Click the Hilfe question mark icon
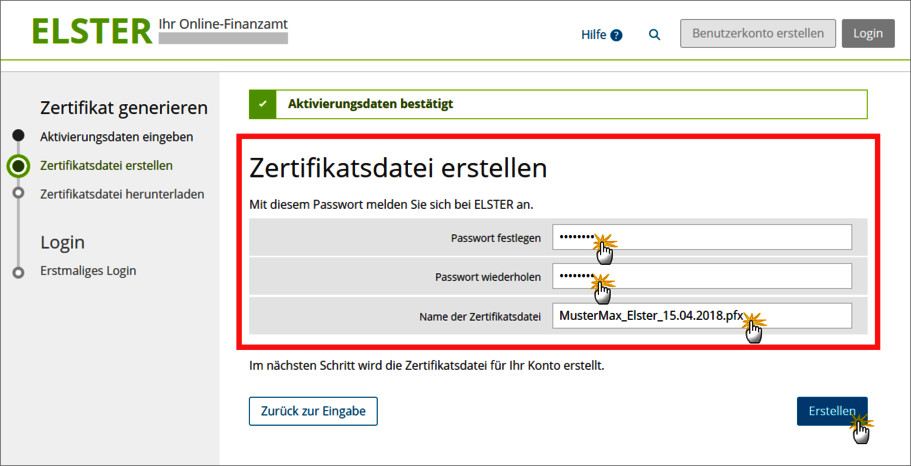This screenshot has height=466, width=911. coord(616,35)
